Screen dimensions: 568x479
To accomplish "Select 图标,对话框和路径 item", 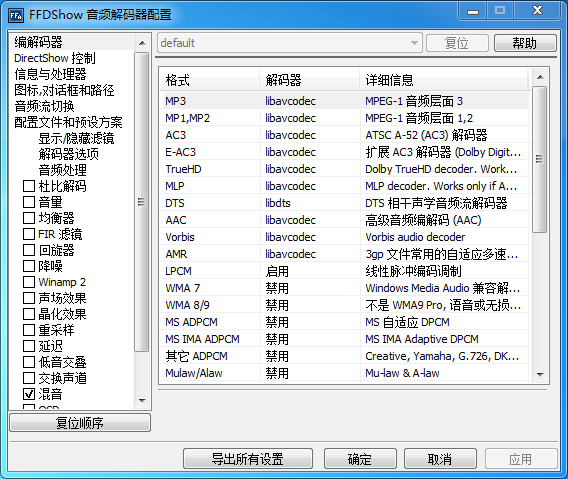I will [64, 90].
